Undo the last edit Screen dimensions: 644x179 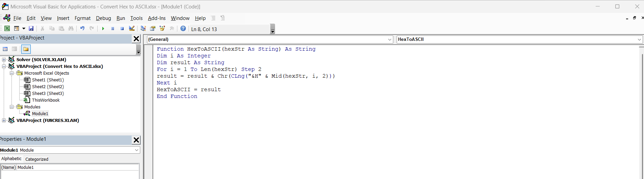tap(82, 29)
